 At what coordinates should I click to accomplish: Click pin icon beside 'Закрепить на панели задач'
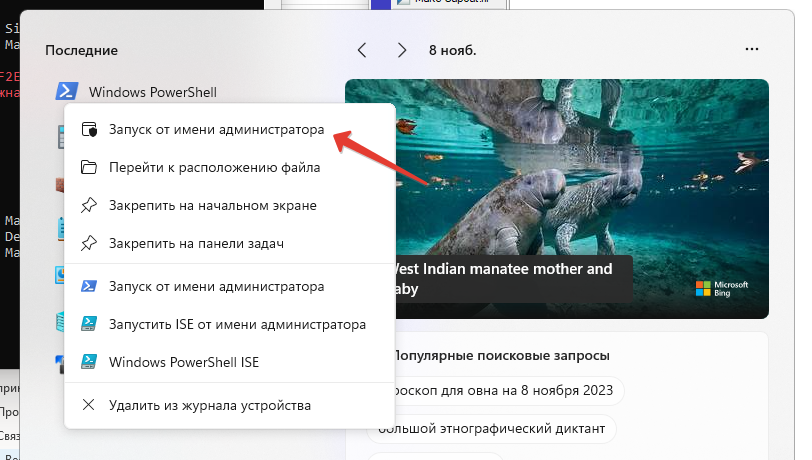[89, 243]
